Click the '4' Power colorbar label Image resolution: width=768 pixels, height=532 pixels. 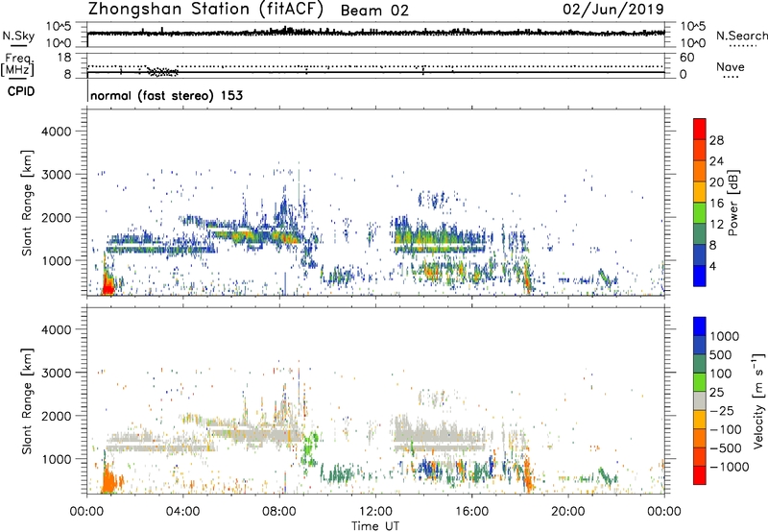pyautogui.click(x=713, y=266)
